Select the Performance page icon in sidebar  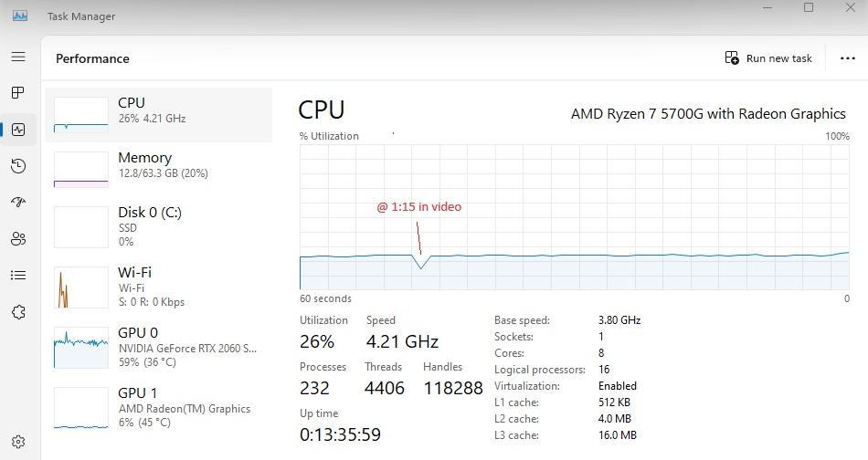coord(18,130)
